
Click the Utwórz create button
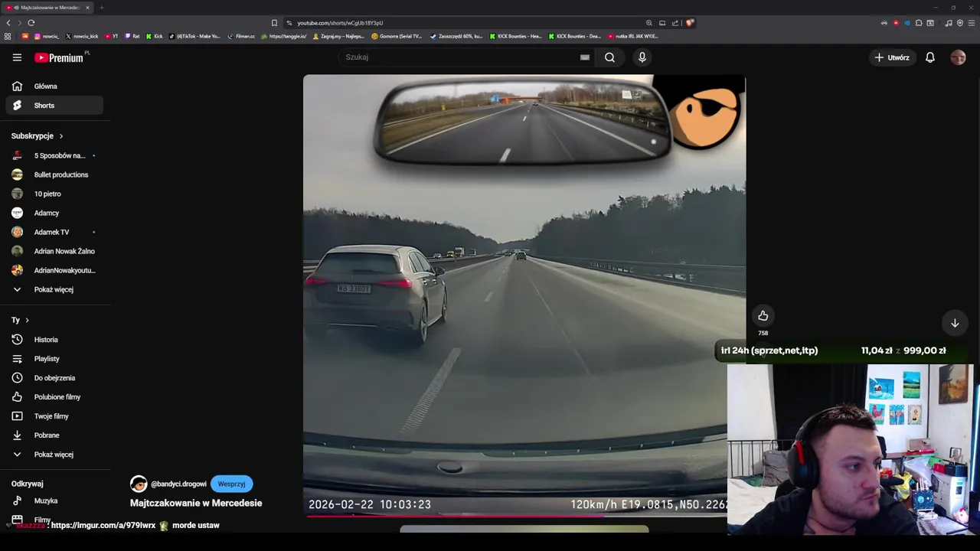point(892,57)
